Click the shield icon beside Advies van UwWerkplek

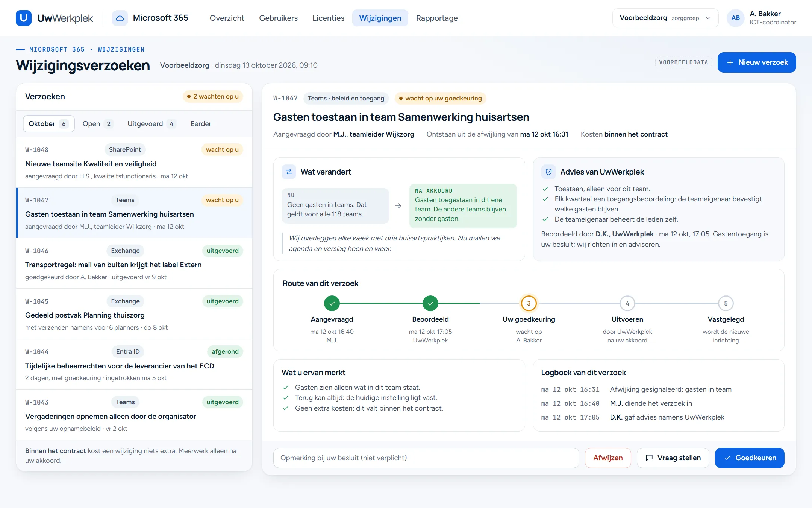pos(548,172)
